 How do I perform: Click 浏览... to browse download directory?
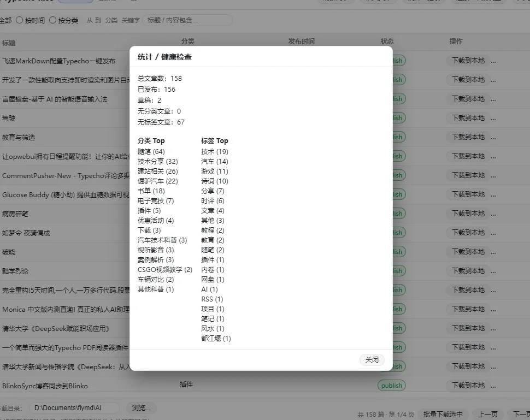point(141,408)
